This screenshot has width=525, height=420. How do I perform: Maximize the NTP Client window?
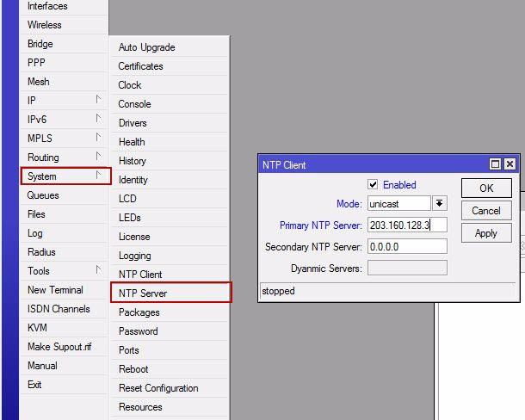click(x=496, y=164)
